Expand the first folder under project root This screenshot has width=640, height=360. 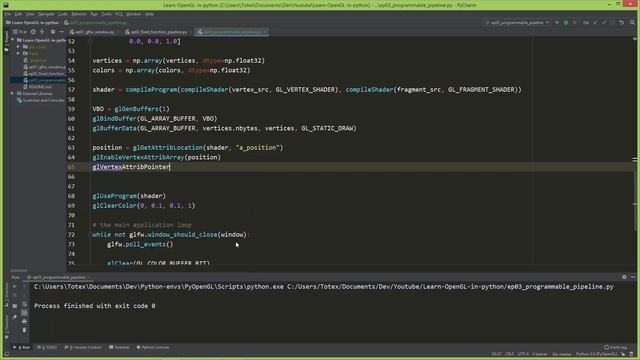18,47
